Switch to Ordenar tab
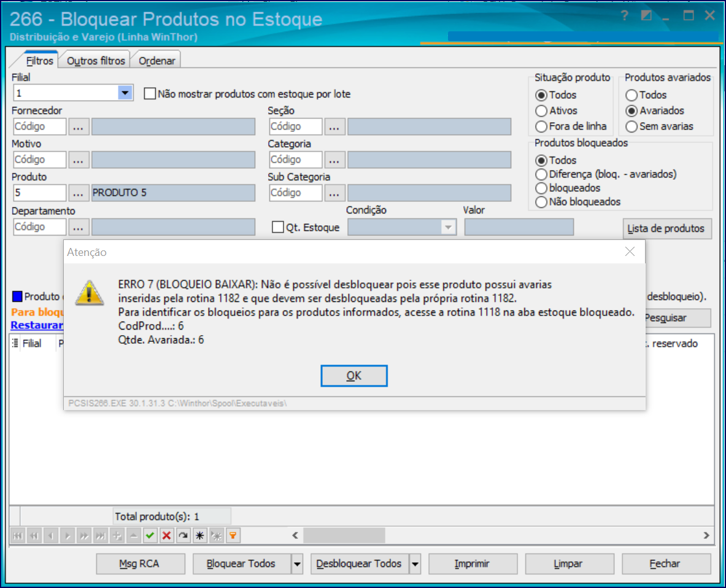The width and height of the screenshot is (726, 588). tap(157, 61)
